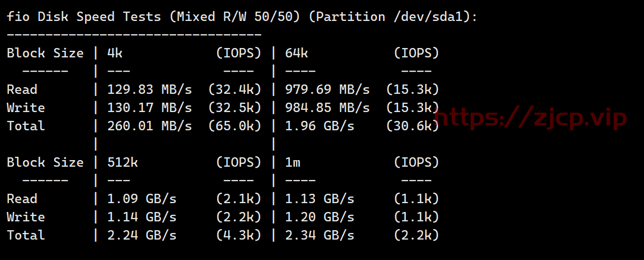This screenshot has height=260, width=644.
Task: Click the (30.6k) total IOPS value
Action: pos(413,126)
